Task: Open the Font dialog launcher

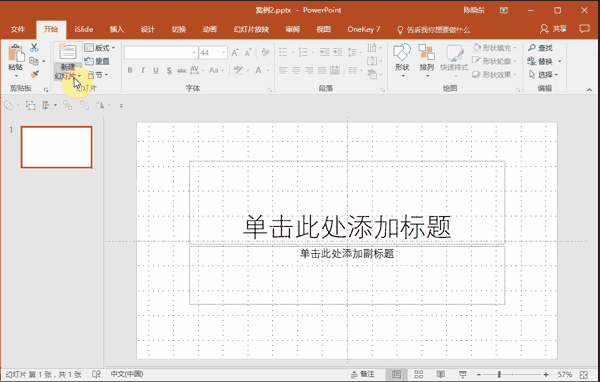Action: tap(269, 90)
